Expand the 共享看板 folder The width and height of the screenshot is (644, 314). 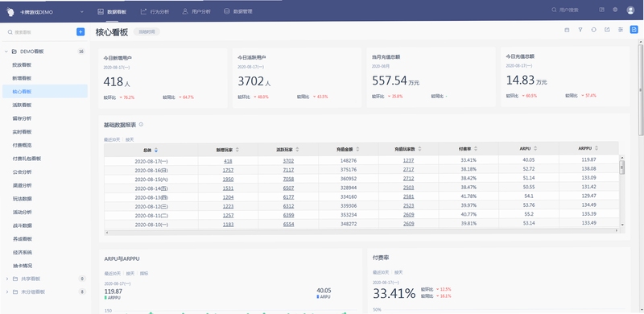pyautogui.click(x=6, y=279)
